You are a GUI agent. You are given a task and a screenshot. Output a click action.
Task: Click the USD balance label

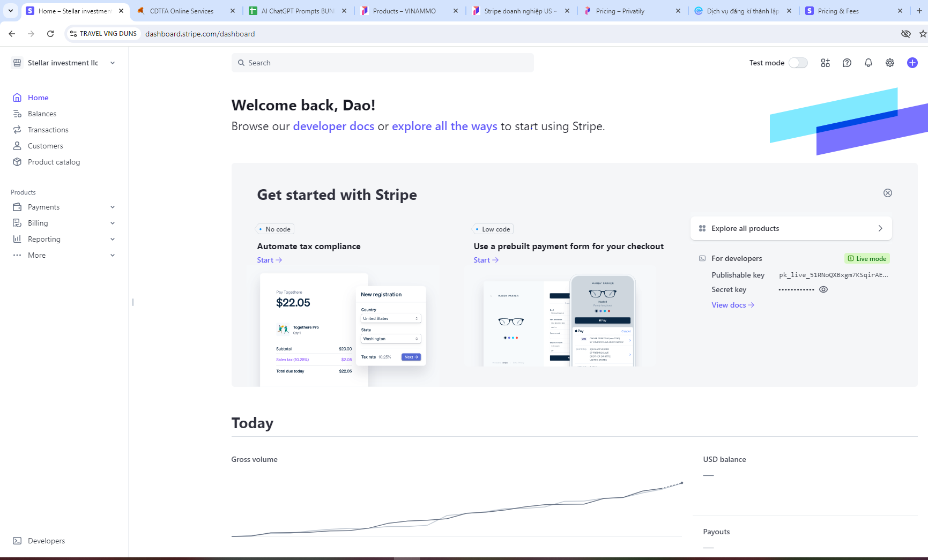(724, 459)
